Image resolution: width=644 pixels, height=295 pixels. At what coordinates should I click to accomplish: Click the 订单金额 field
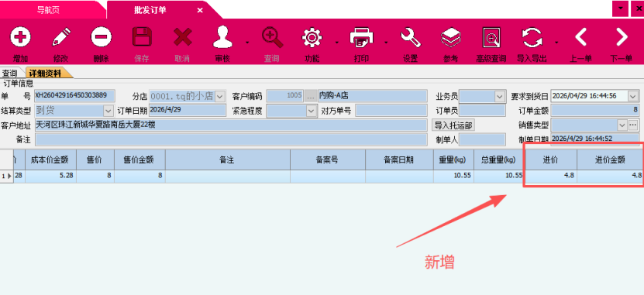595,111
